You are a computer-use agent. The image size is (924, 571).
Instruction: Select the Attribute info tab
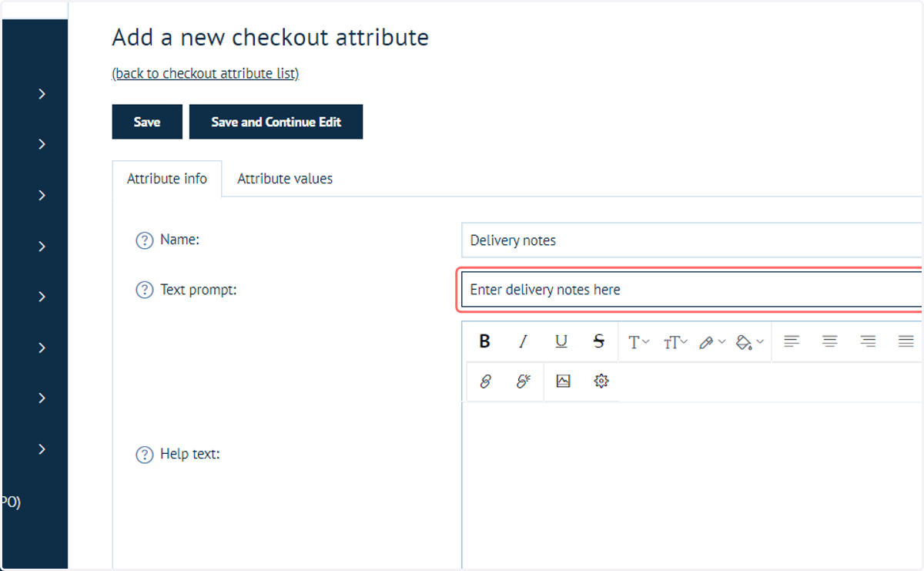167,179
